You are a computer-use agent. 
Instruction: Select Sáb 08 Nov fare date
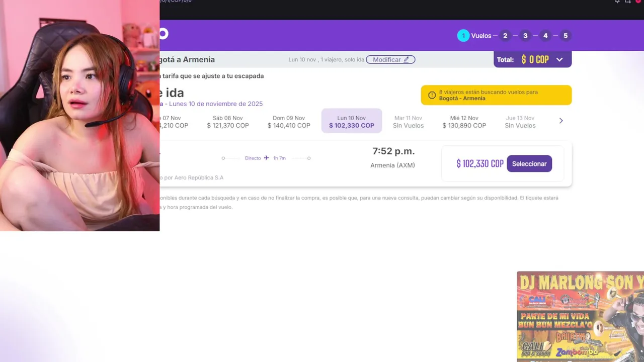(x=228, y=122)
